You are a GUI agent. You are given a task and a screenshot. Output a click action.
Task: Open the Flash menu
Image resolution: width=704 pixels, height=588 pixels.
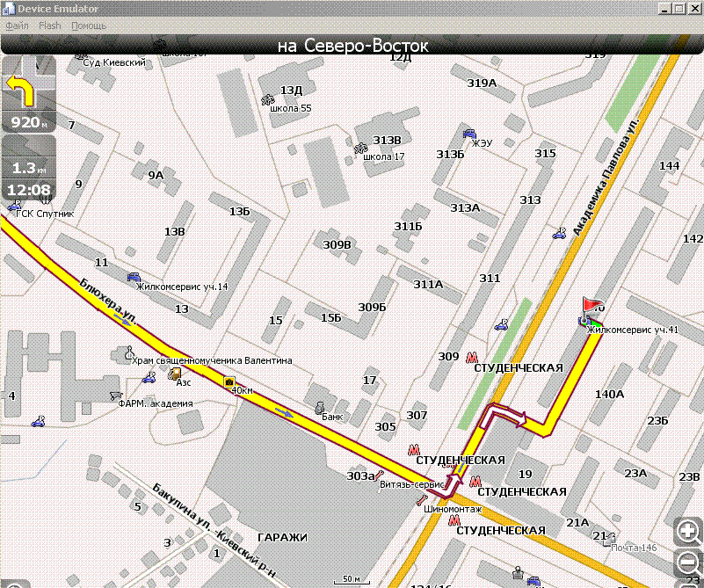coord(50,25)
